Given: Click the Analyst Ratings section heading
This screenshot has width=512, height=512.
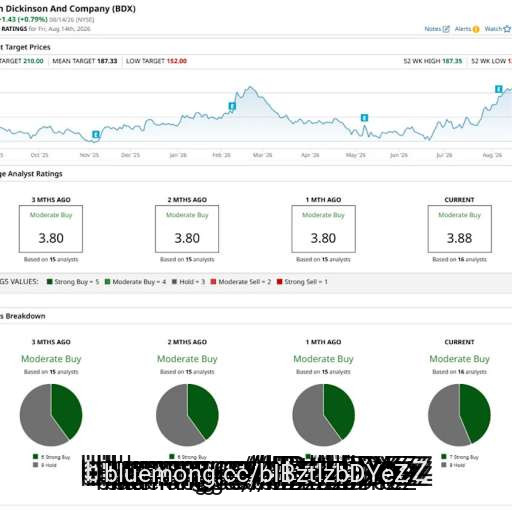Looking at the screenshot, I should [x=31, y=174].
